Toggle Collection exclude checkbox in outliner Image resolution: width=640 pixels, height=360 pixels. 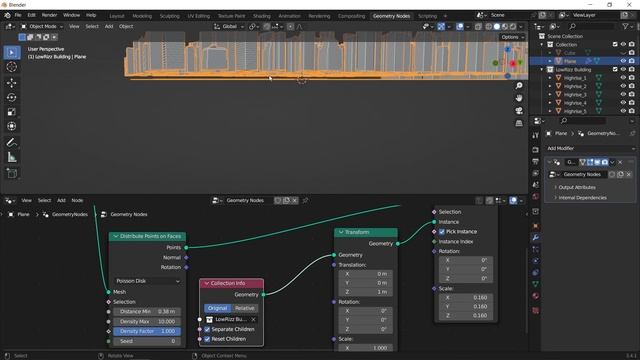tap(615, 44)
